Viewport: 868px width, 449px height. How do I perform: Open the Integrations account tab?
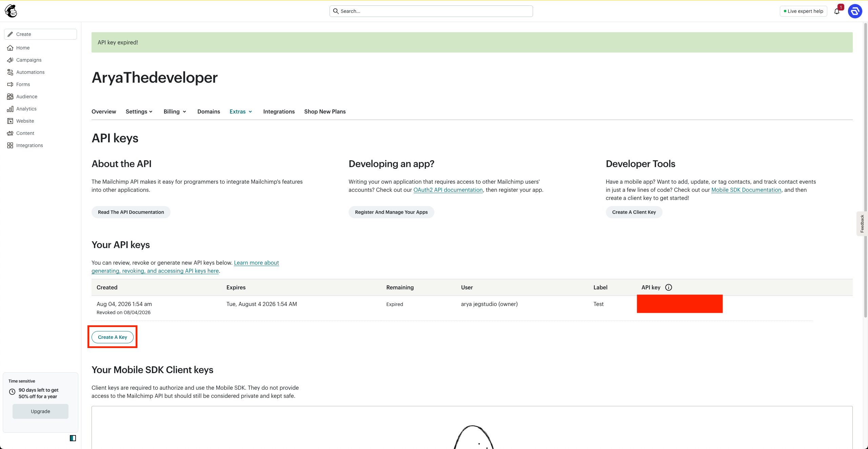279,111
